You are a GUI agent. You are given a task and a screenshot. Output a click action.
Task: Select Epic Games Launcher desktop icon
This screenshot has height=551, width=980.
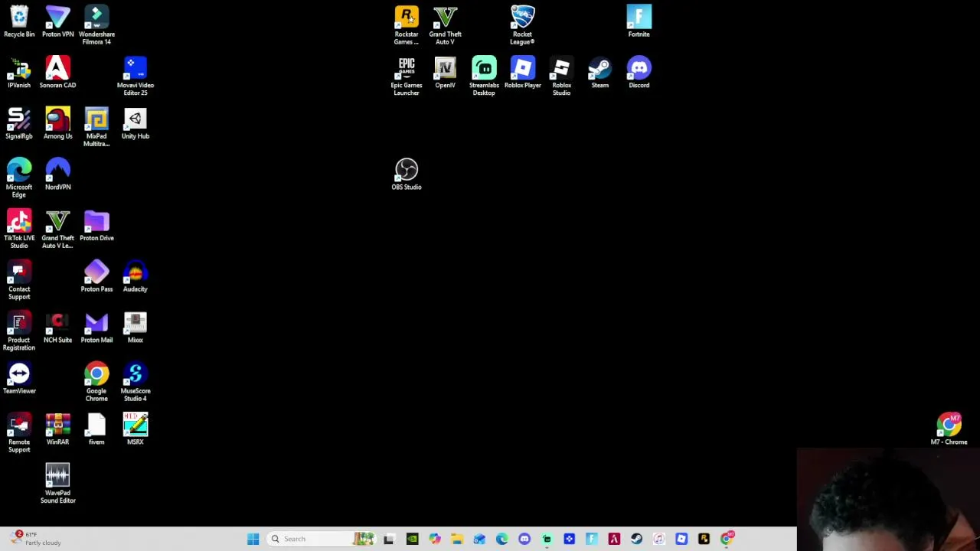pos(407,77)
